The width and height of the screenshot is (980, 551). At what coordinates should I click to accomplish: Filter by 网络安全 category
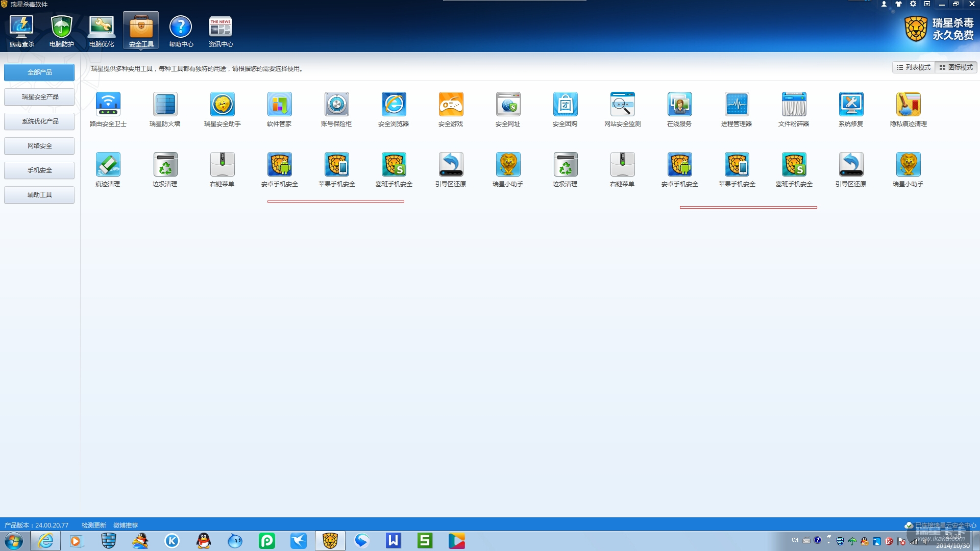(x=39, y=146)
